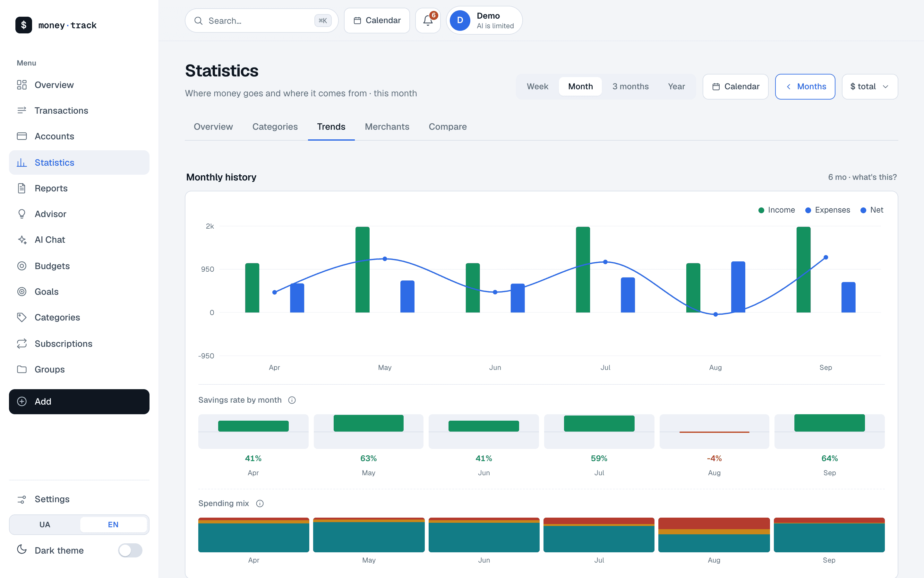
Task: Click the Net data point for Aug
Action: tap(715, 314)
